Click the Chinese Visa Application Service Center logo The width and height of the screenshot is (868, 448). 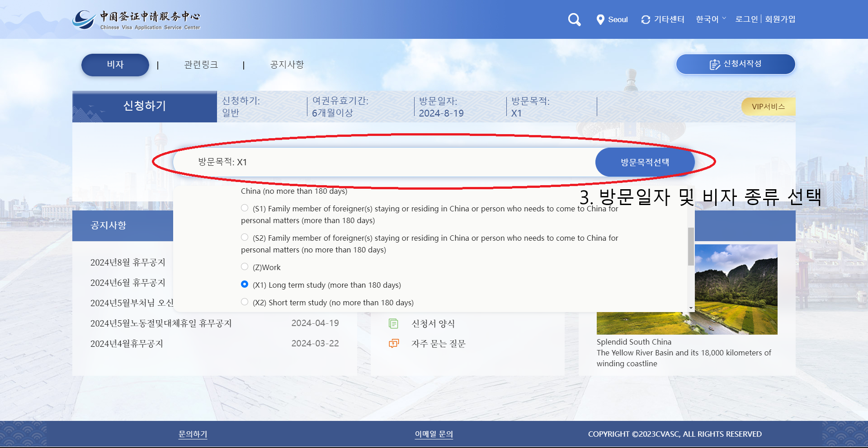137,19
